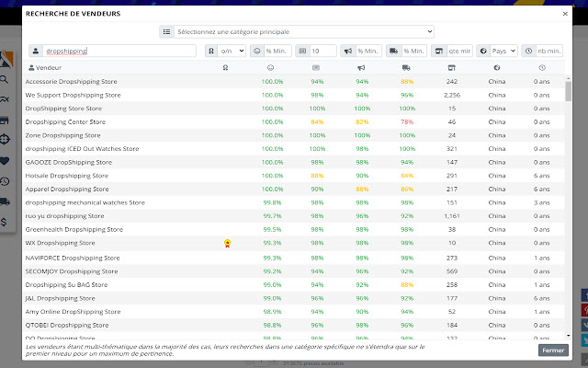
Task: Click the medal icon column header
Action: click(226, 67)
